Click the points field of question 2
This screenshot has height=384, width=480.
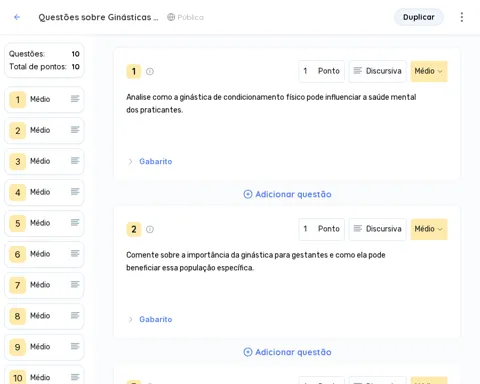coord(322,229)
